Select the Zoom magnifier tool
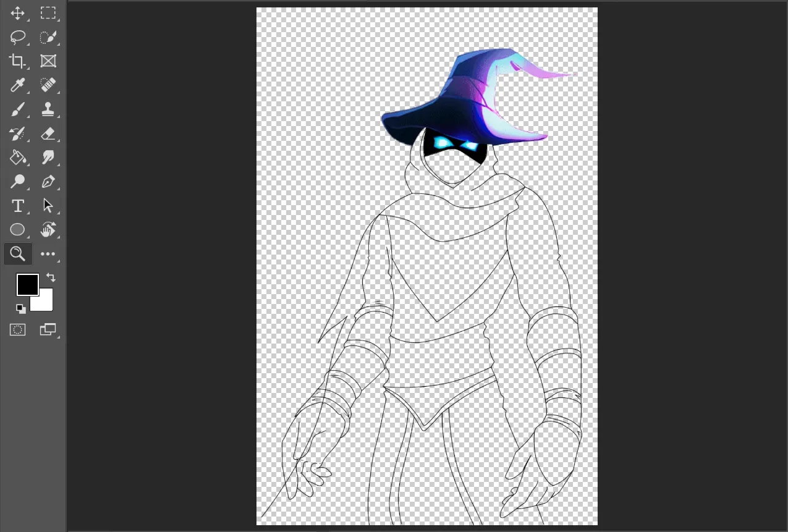 point(17,254)
